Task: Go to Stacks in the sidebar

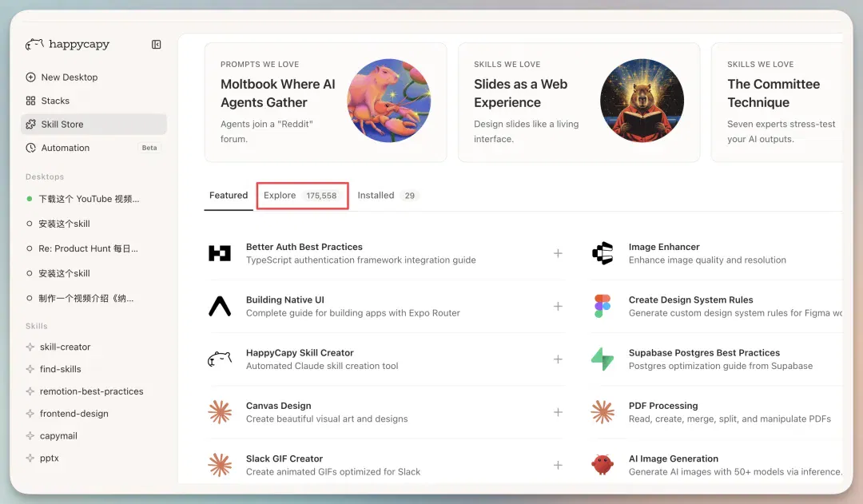Action: point(93,101)
